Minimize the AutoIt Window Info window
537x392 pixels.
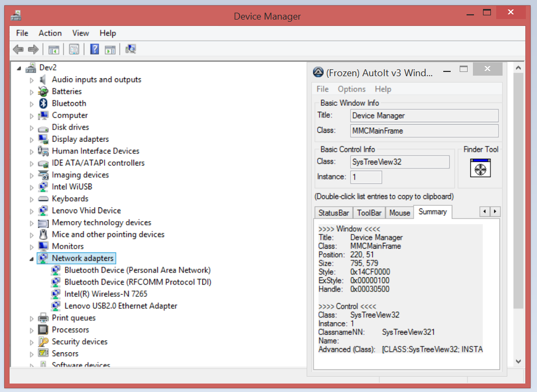coord(446,71)
